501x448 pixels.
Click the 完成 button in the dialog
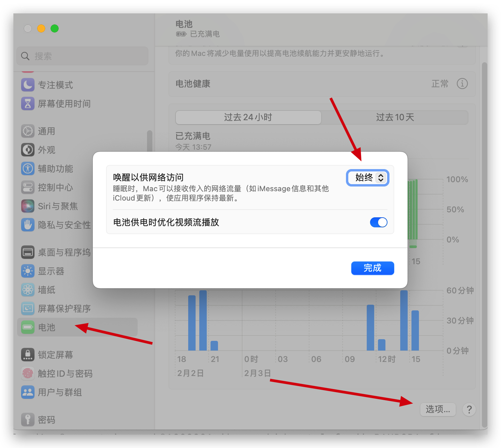pos(372,268)
